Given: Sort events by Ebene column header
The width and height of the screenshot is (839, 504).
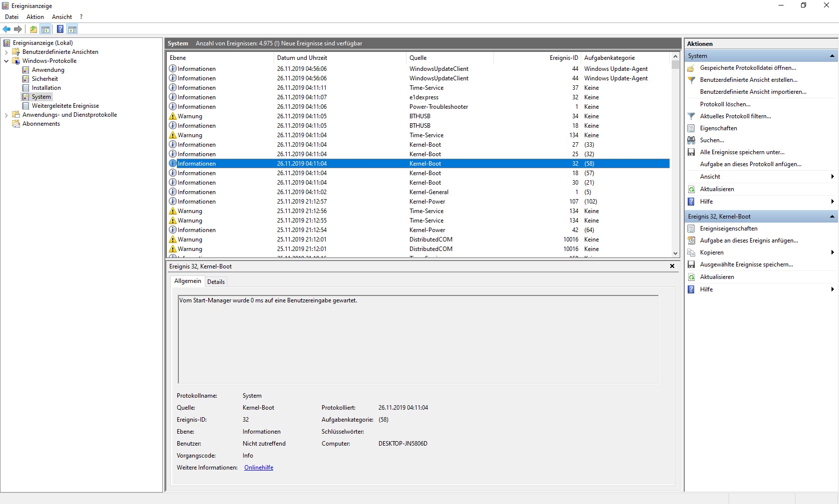Looking at the screenshot, I should 221,58.
